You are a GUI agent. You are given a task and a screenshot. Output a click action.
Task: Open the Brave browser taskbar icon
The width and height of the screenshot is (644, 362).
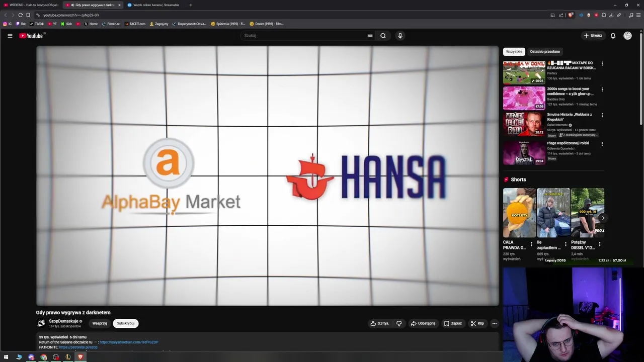(x=80, y=357)
